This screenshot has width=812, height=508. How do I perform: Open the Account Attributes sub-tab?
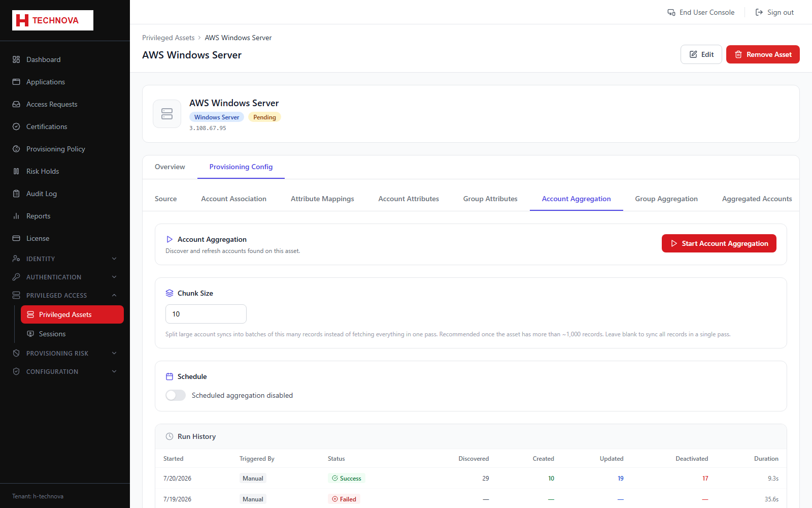point(409,199)
